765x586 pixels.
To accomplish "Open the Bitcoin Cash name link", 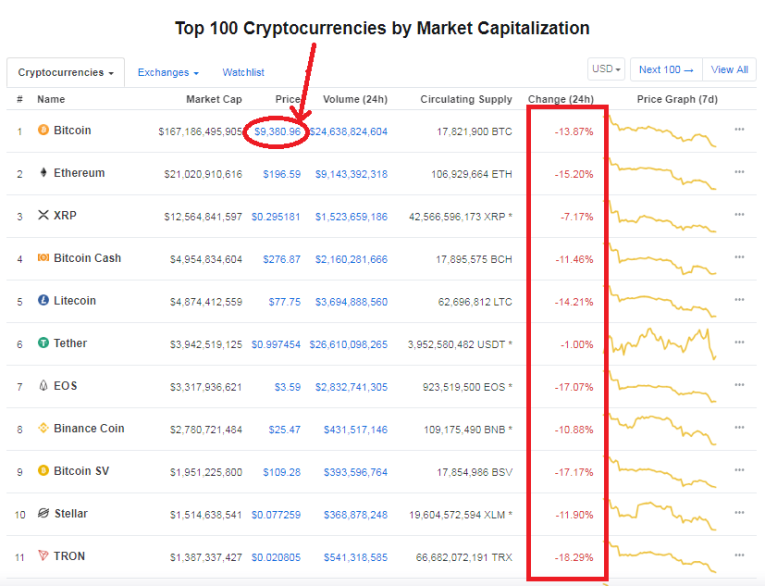I will [87, 258].
